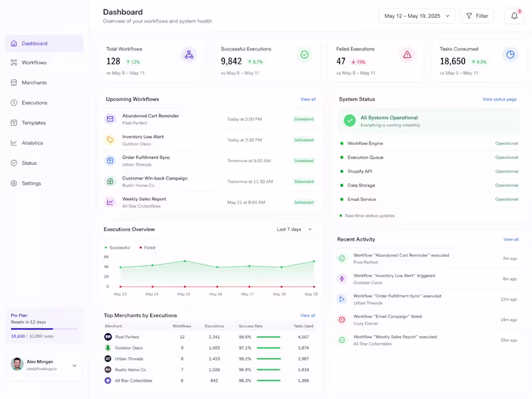The image size is (532, 399).
Task: Open the Analytics section in the sidebar
Action: point(15,142)
